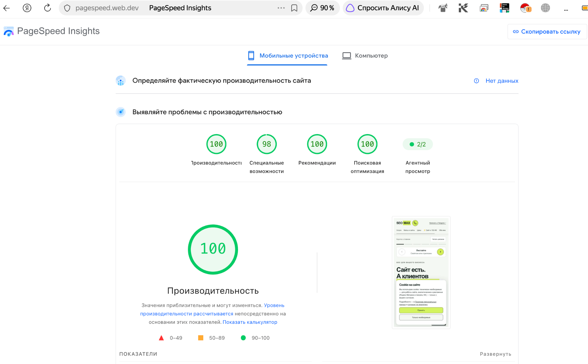Open the 98 Специальные возможности gauge
The width and height of the screenshot is (588, 364).
pyautogui.click(x=267, y=144)
